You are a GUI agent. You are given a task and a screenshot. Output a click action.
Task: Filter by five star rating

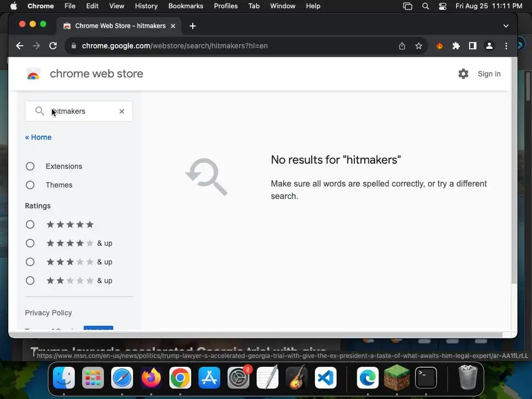(x=30, y=224)
